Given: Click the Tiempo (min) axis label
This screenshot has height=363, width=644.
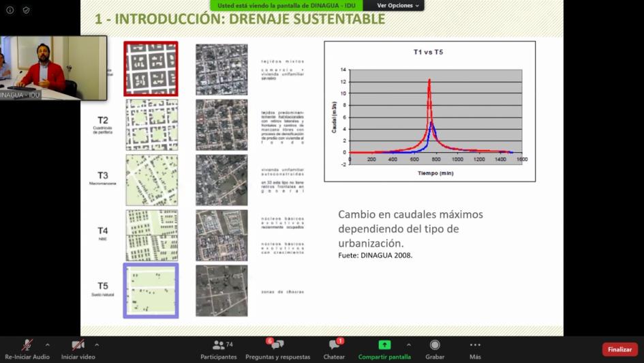Looking at the screenshot, I should [435, 173].
